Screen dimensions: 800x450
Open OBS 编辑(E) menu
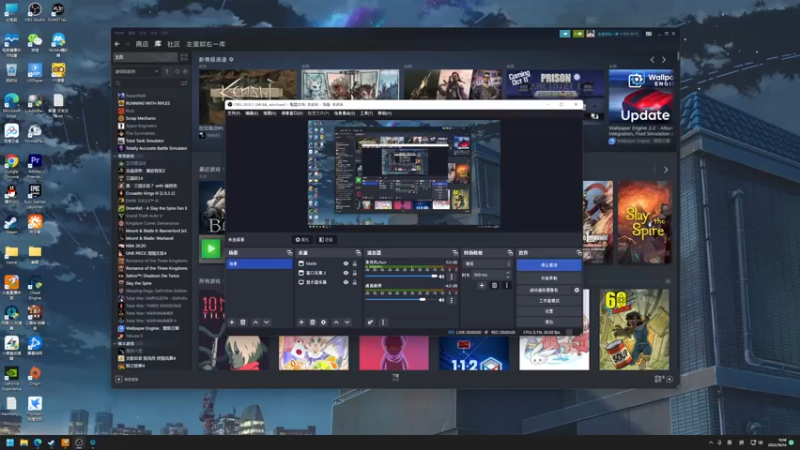point(252,113)
